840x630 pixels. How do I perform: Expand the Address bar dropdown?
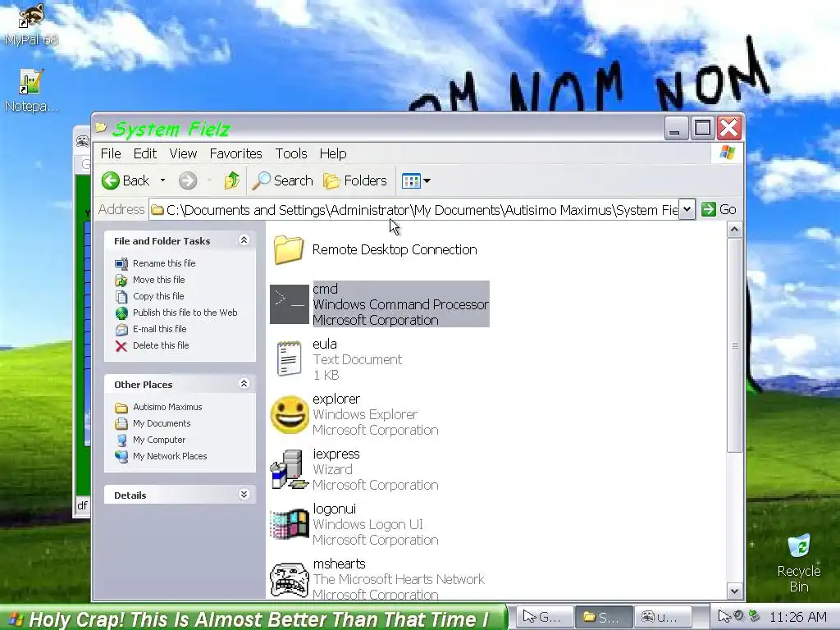pos(687,209)
